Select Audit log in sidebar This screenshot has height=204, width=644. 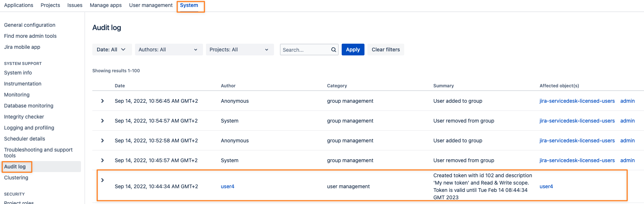pyautogui.click(x=15, y=167)
